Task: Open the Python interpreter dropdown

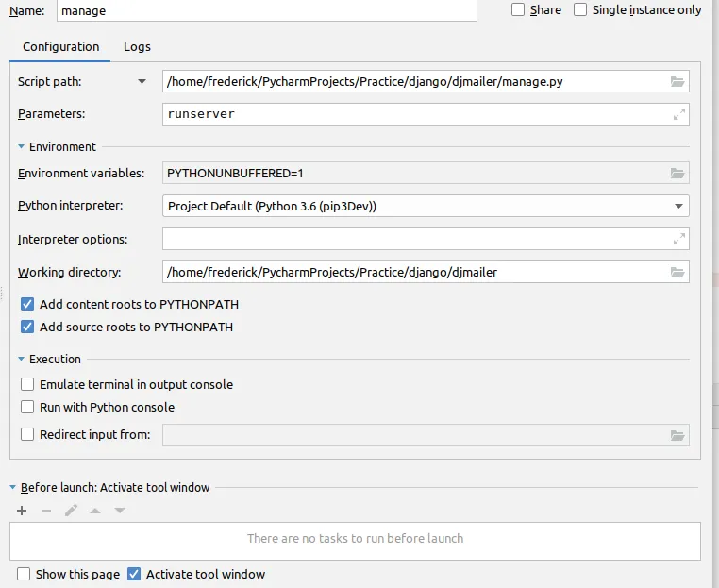Action: point(678,206)
